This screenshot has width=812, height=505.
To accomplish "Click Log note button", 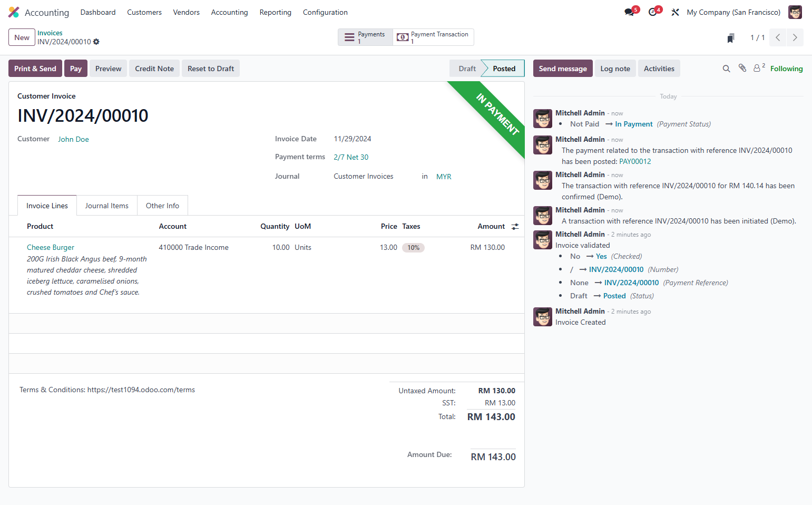I will [615, 69].
